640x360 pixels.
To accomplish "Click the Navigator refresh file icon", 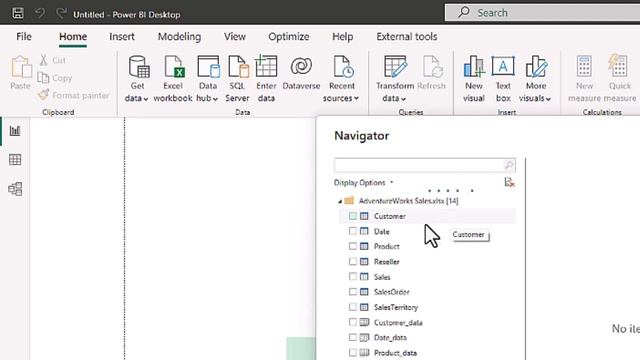I will (509, 182).
